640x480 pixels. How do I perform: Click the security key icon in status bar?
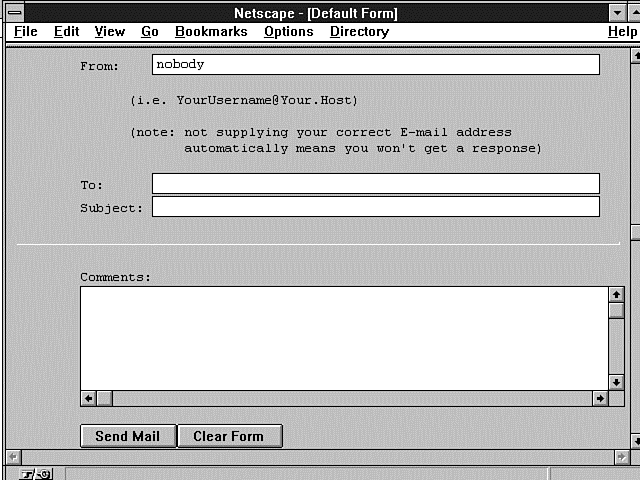click(28, 473)
